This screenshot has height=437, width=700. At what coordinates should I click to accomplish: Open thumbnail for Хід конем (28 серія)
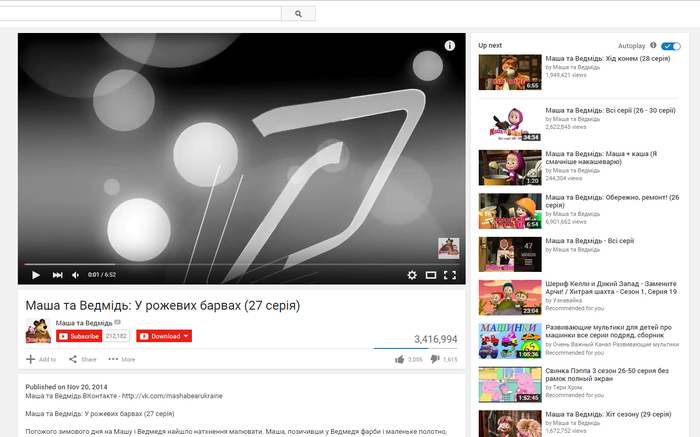[x=510, y=72]
